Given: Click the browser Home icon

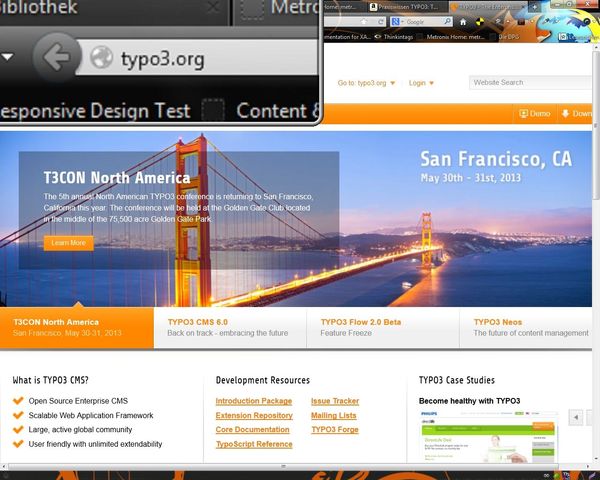Looking at the screenshot, I should click(x=463, y=22).
